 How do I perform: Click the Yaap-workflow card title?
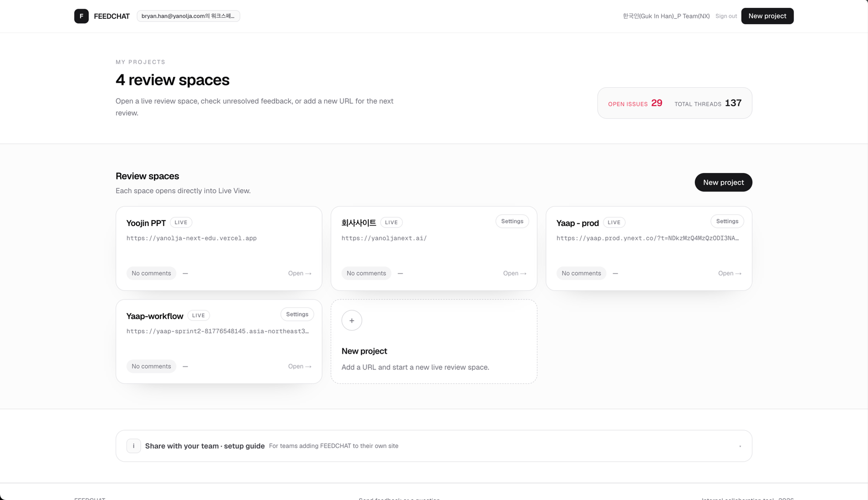154,316
